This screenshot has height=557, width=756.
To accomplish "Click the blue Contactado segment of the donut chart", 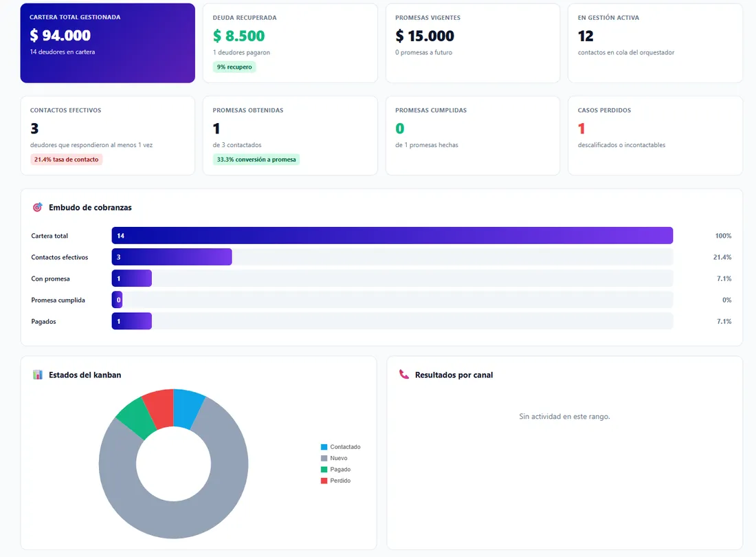I will (x=186, y=408).
